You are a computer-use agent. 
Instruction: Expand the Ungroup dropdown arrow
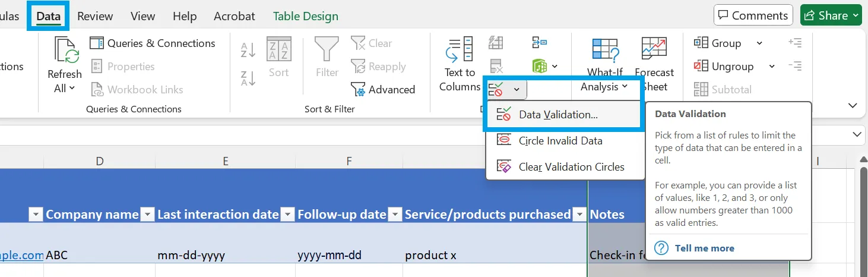772,67
